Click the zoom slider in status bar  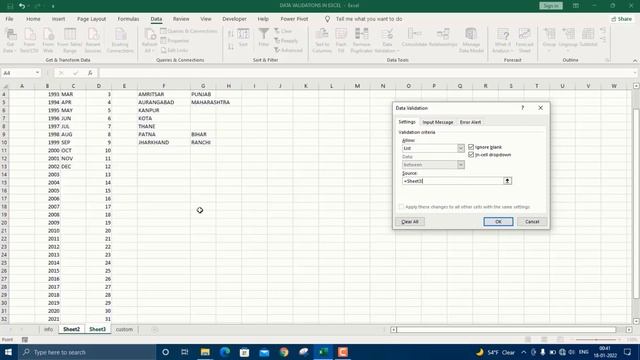[596, 340]
